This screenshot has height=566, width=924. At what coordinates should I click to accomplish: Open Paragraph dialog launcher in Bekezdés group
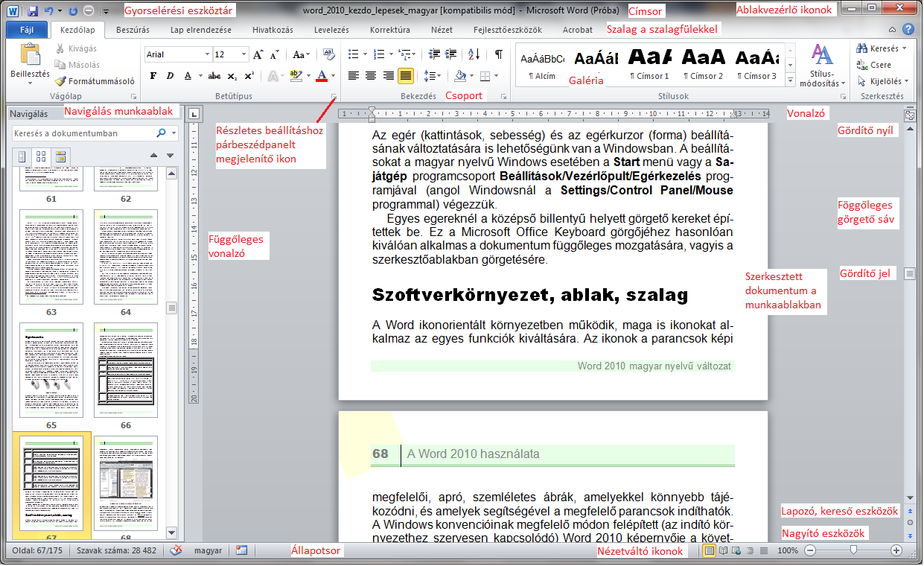pos(504,97)
